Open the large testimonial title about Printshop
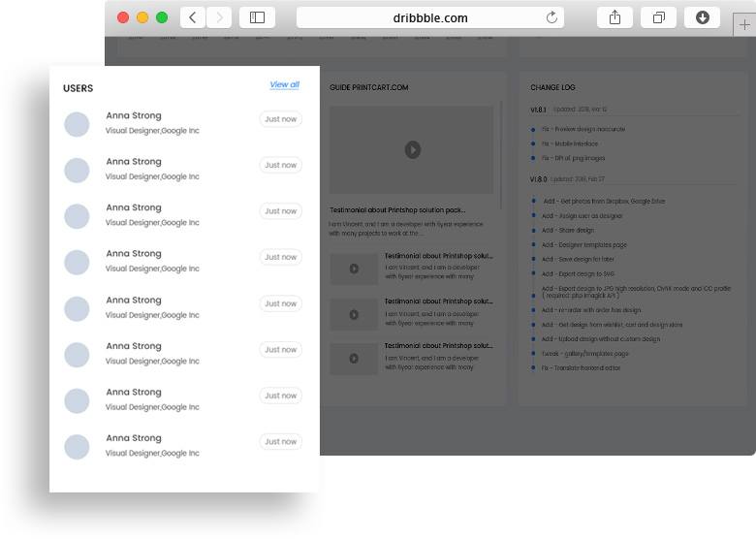 tap(397, 209)
